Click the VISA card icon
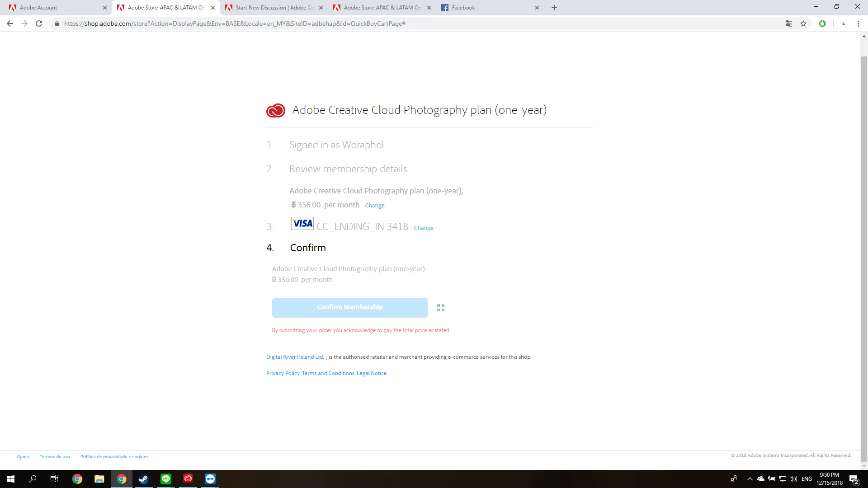 302,224
